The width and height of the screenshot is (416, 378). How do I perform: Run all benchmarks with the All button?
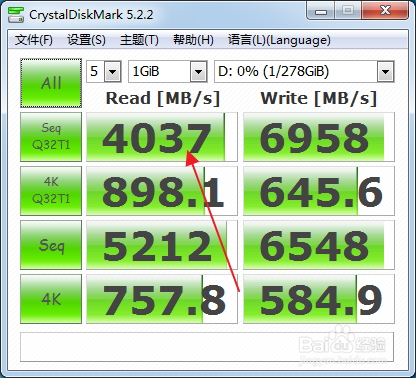click(51, 83)
